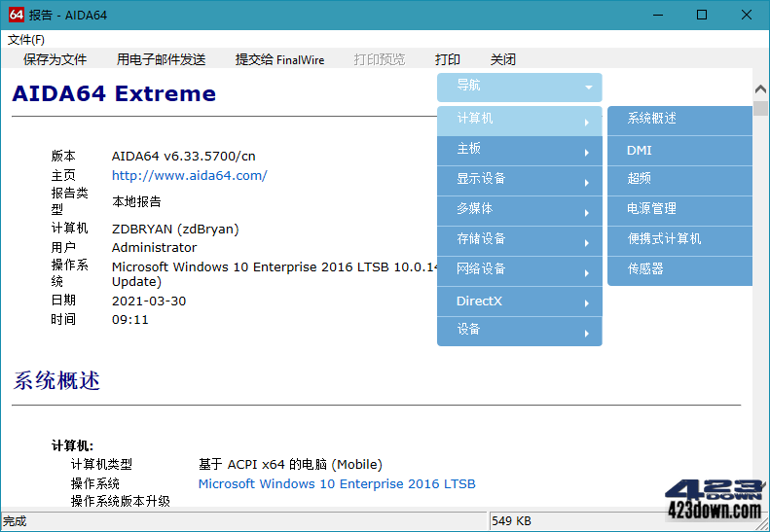The width and height of the screenshot is (770, 532).
Task: Click the arrow beside 网络设备
Action: click(587, 273)
